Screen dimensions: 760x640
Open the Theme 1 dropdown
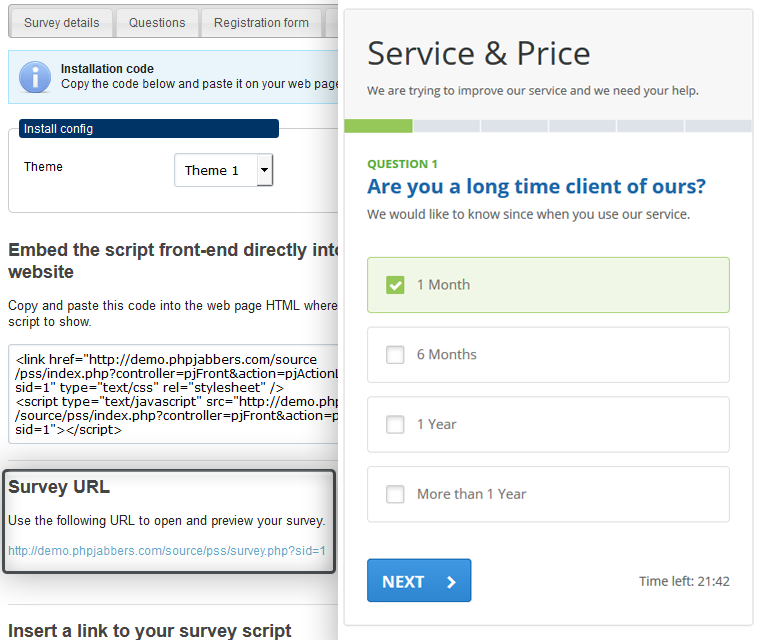point(223,170)
